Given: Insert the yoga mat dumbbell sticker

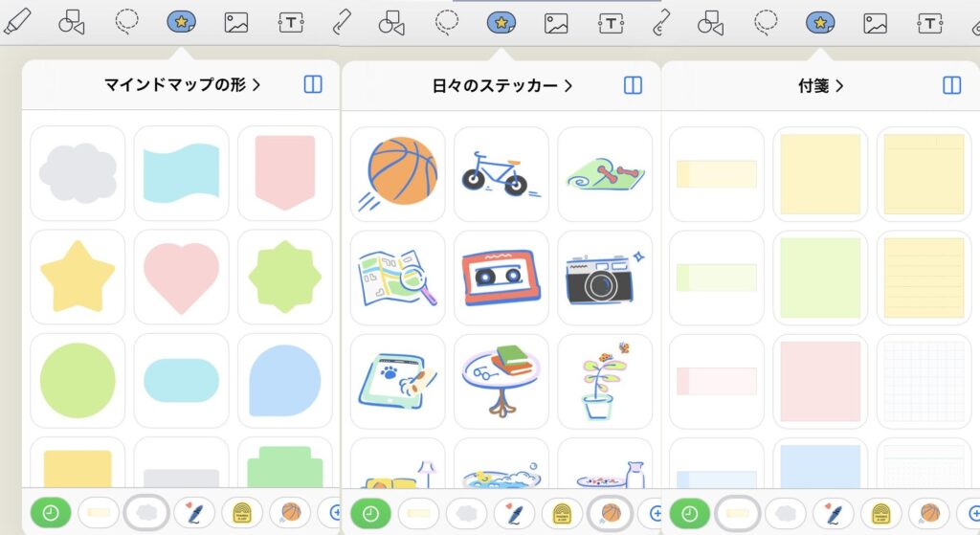Looking at the screenshot, I should (x=605, y=174).
